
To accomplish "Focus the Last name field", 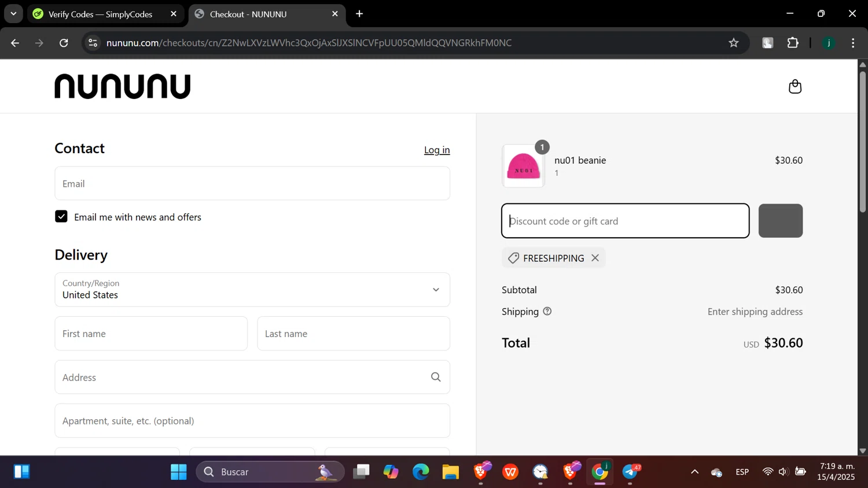I will 354,334.
